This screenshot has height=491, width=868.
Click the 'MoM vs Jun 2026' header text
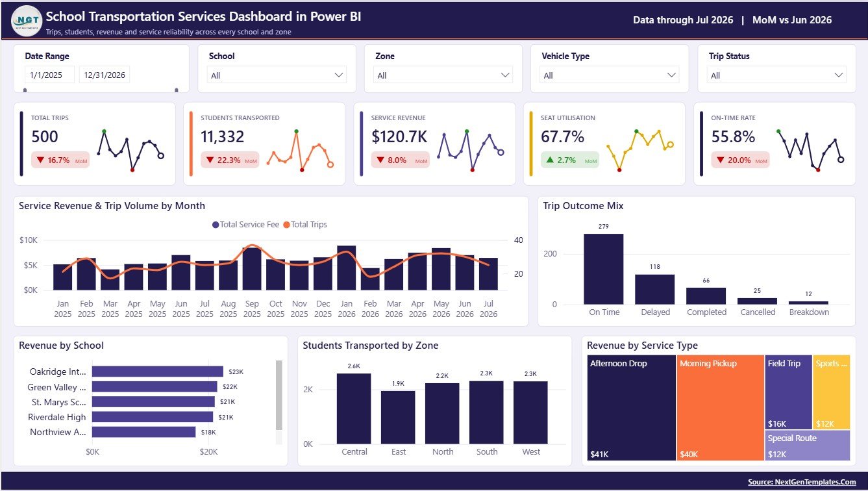792,20
